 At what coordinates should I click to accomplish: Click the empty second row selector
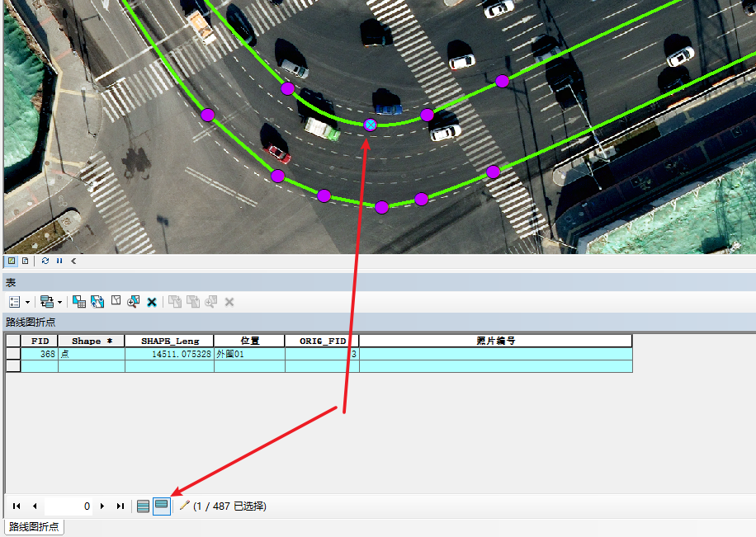(x=13, y=366)
